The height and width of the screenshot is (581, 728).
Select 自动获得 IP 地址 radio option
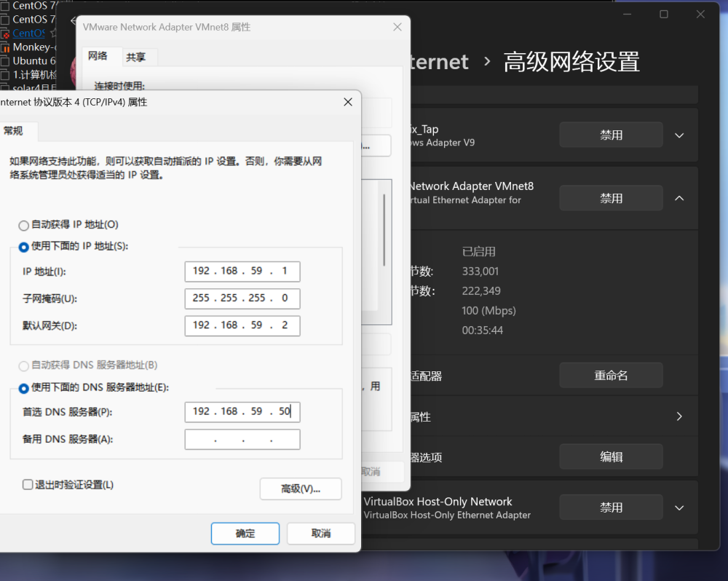tap(24, 226)
